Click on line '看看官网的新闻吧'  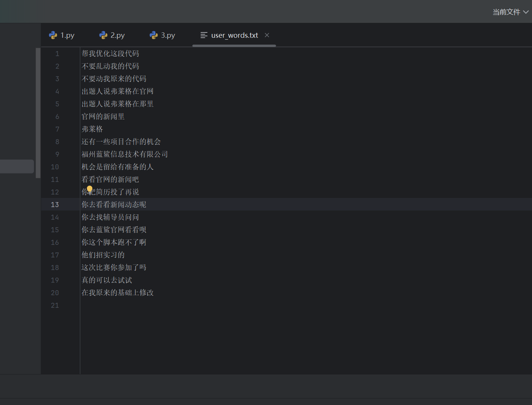tap(110, 180)
